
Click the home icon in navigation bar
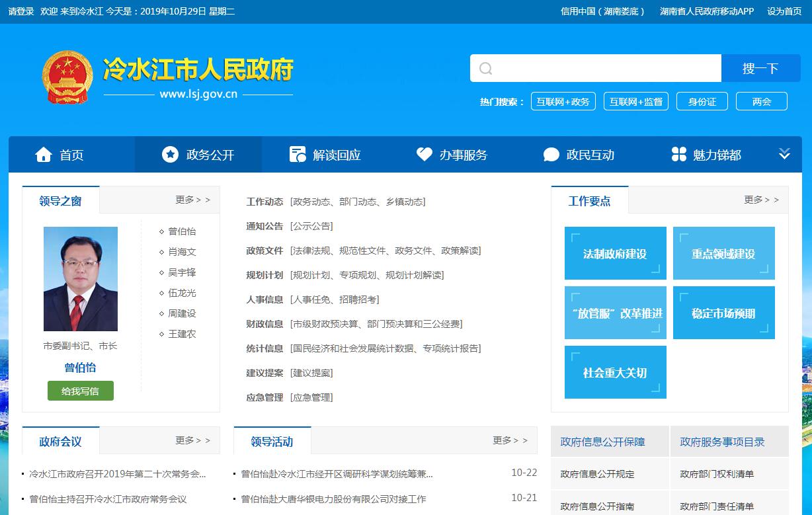pos(44,155)
